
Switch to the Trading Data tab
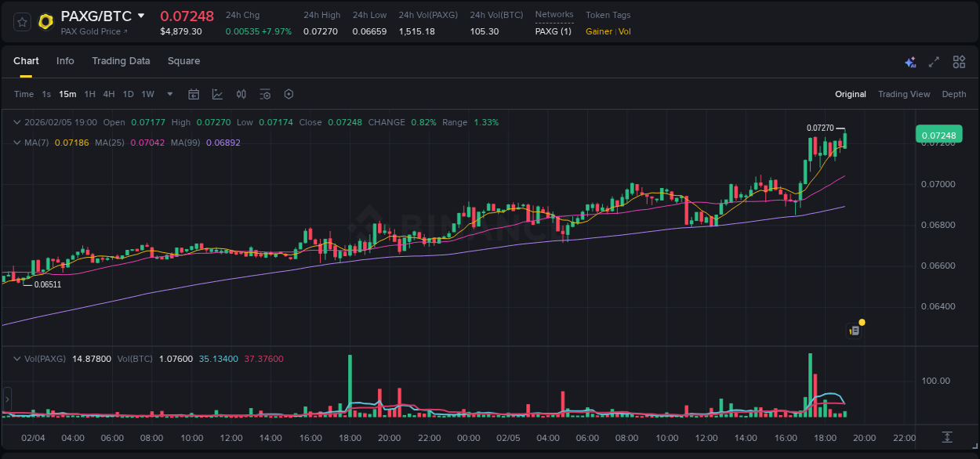click(121, 61)
